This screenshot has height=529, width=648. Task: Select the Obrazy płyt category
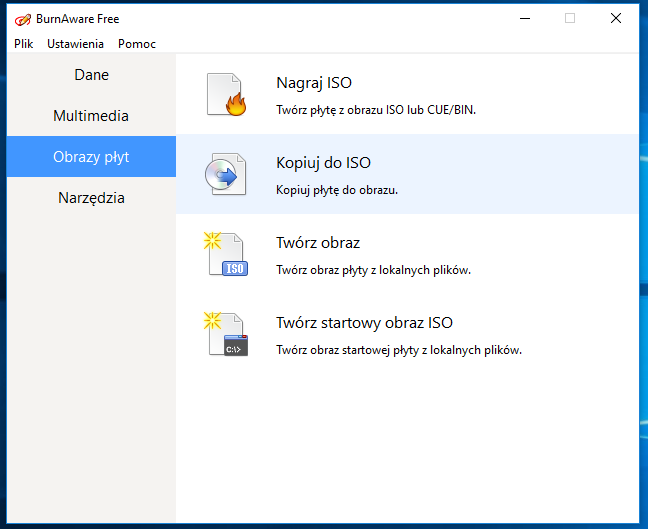pyautogui.click(x=91, y=157)
